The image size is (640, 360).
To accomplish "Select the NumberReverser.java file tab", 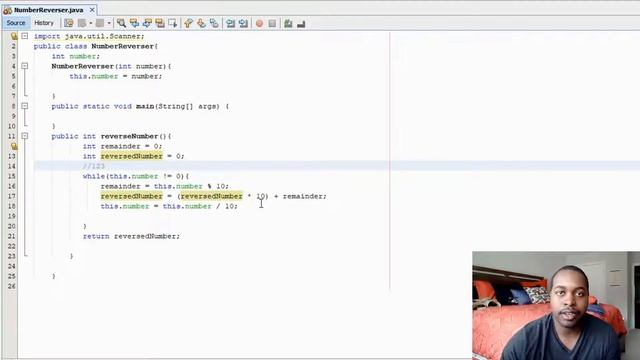I will click(x=48, y=10).
